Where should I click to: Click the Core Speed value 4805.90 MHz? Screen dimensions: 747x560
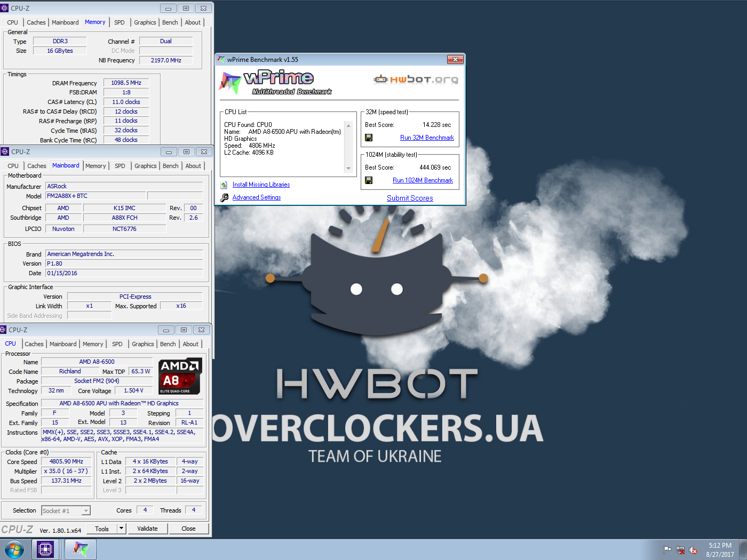pos(66,461)
